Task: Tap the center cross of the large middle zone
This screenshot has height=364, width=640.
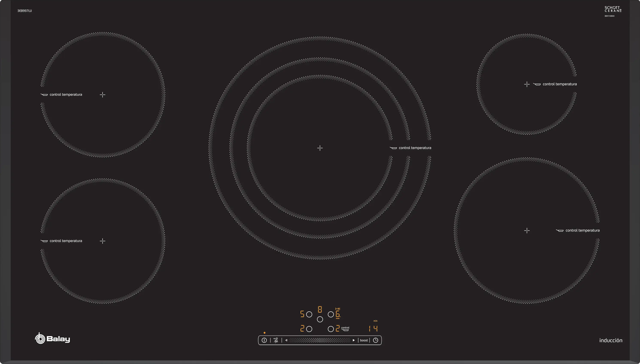Action: coord(320,148)
